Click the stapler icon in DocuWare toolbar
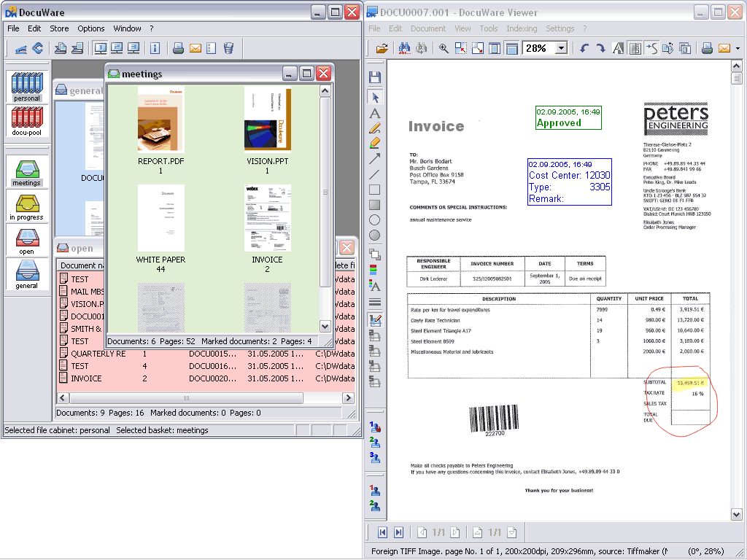The height and width of the screenshot is (560, 747). coord(21,48)
